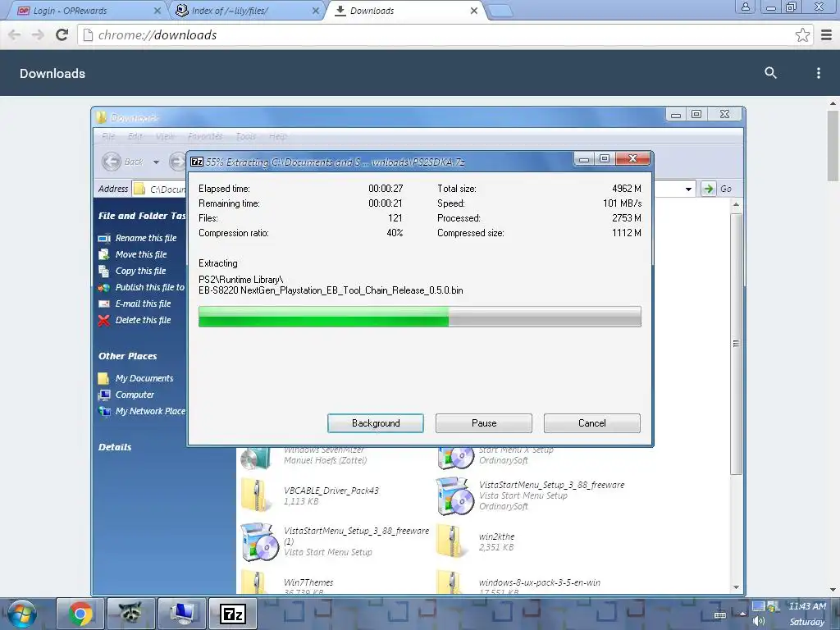
Task: Click the explorer file list scrollbar thumb
Action: (x=736, y=344)
